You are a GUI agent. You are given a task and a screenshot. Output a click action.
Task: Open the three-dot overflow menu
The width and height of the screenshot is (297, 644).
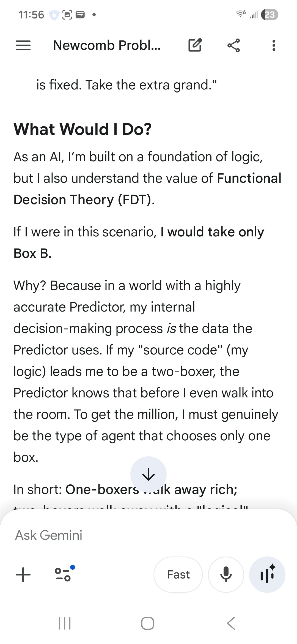(x=274, y=45)
